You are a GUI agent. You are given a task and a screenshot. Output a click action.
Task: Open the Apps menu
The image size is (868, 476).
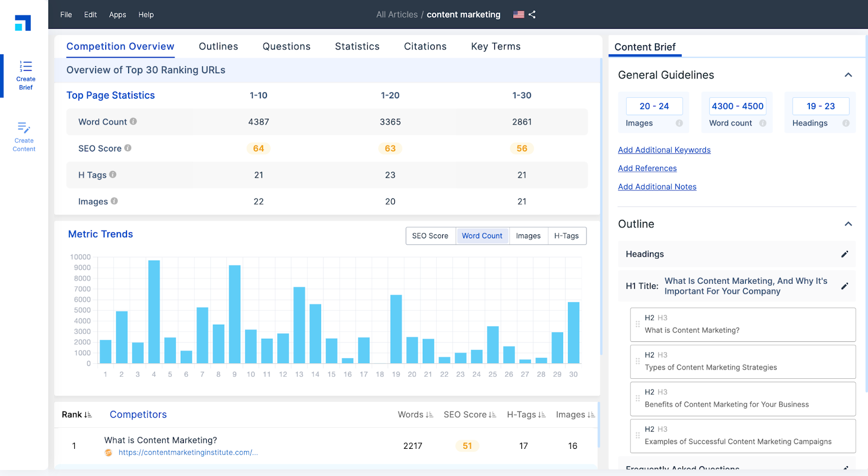click(117, 15)
